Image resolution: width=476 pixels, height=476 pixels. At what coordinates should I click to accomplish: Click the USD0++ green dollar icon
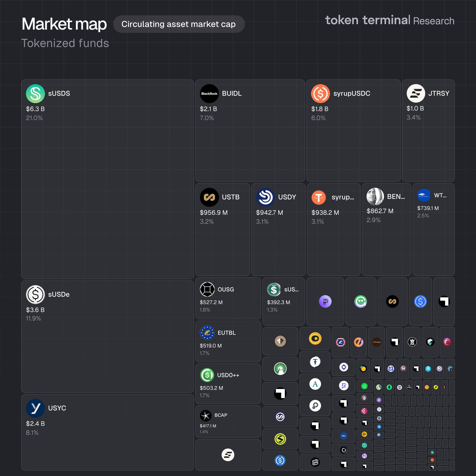(207, 375)
